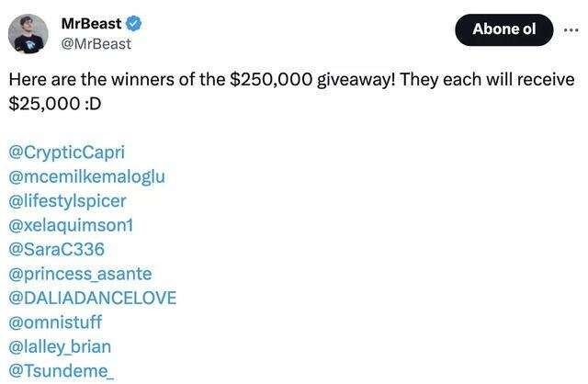Open the @princess_asante profile link
Screen dimensions: 588x384
80,274
